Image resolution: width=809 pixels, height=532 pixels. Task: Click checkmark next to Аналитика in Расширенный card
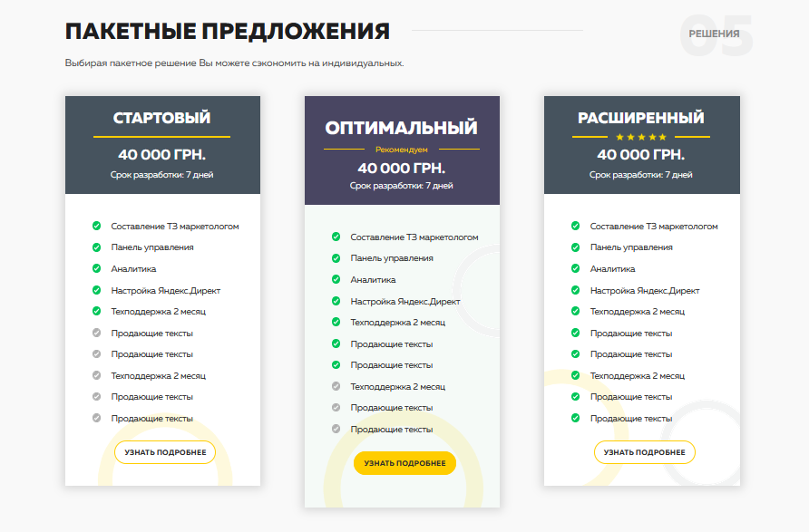576,268
